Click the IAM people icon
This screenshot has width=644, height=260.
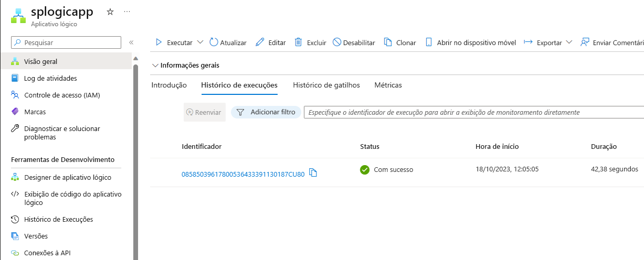pyautogui.click(x=15, y=95)
